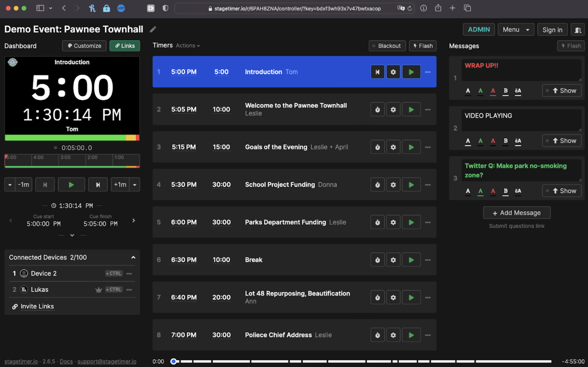The width and height of the screenshot is (588, 367).
Task: Set red text color for Twitter Q message
Action: (x=493, y=191)
